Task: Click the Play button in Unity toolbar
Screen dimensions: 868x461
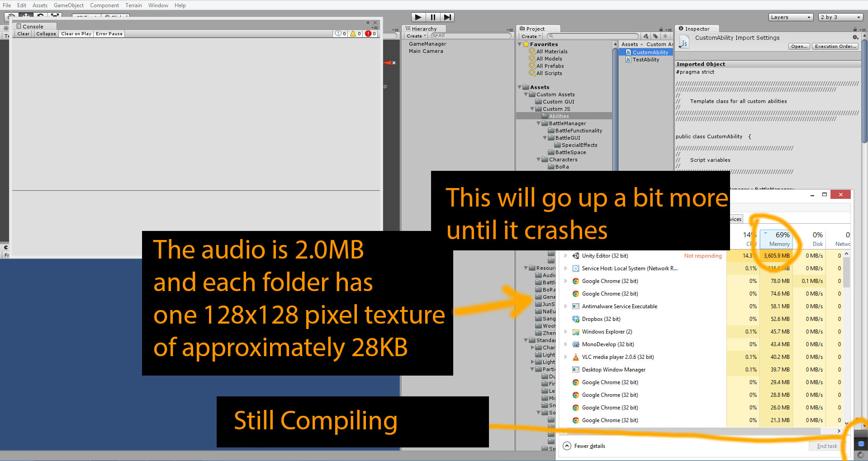Action: tap(418, 17)
